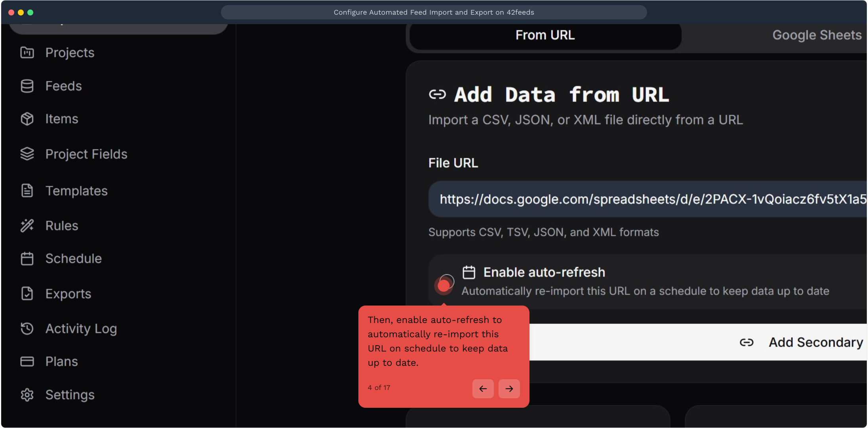Click the Enable auto-refresh label text
The image size is (868, 428).
pyautogui.click(x=544, y=273)
